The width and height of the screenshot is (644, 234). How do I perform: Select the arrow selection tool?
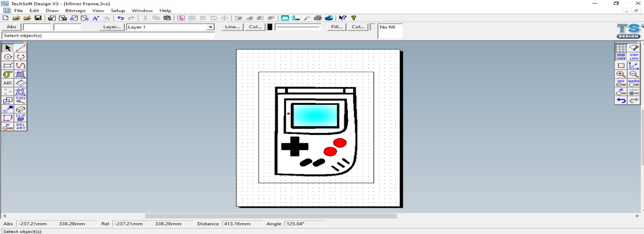point(8,48)
